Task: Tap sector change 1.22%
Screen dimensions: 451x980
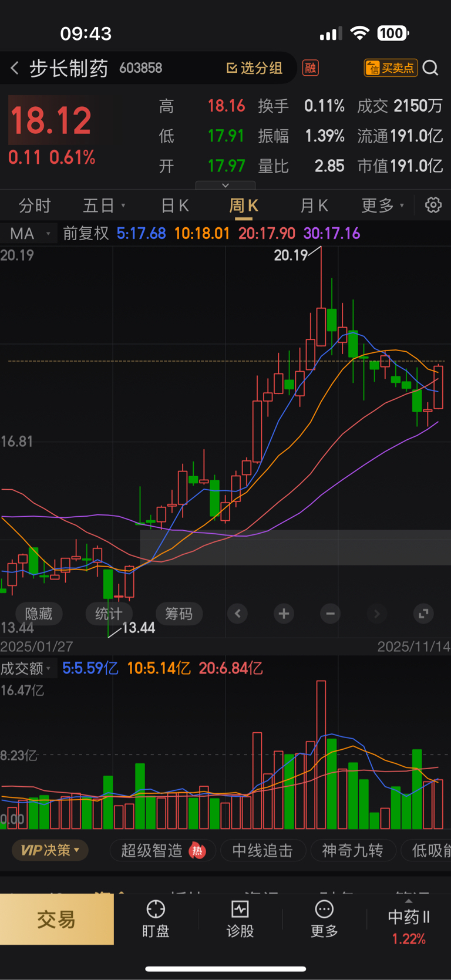Action: tap(409, 938)
